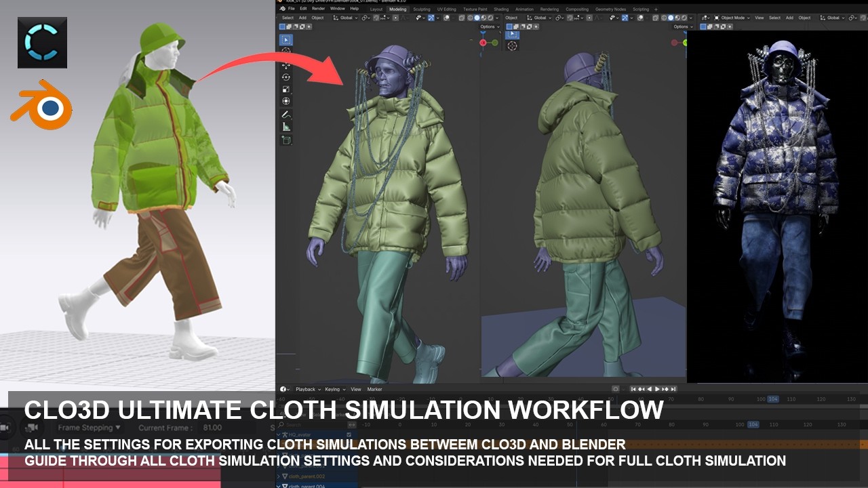Open the Select menu in left viewport header

[288, 18]
